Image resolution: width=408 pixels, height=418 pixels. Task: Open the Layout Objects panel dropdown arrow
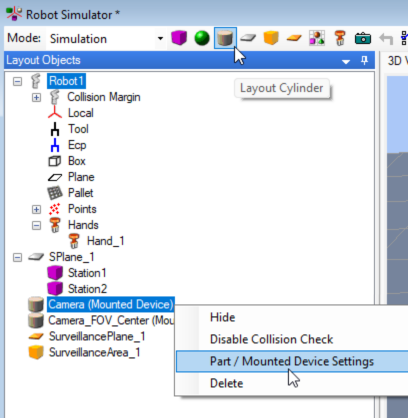(346, 61)
